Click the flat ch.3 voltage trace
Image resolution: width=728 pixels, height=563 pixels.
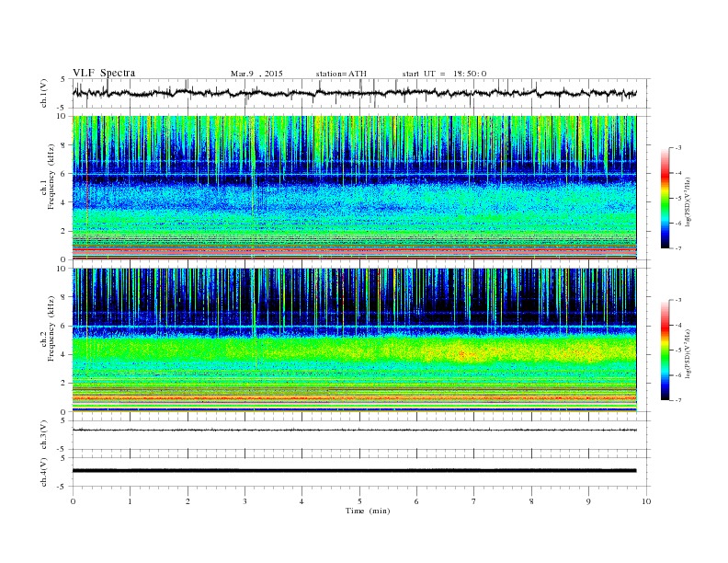click(355, 430)
